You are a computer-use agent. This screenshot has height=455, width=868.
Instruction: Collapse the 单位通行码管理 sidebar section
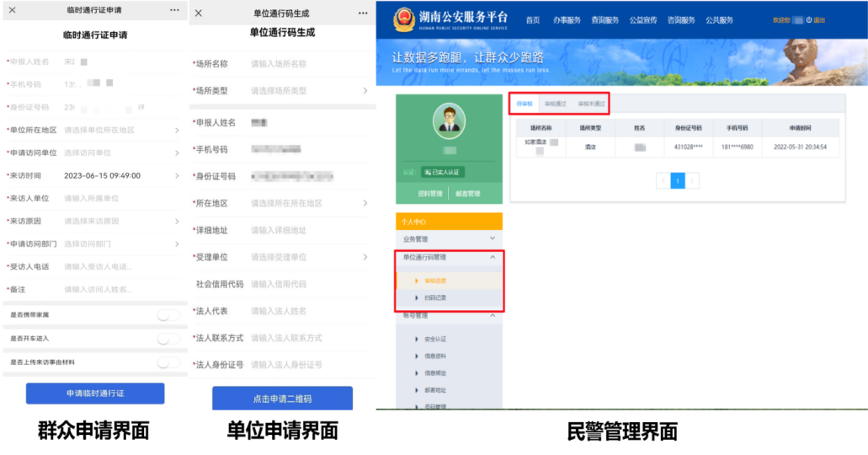493,257
